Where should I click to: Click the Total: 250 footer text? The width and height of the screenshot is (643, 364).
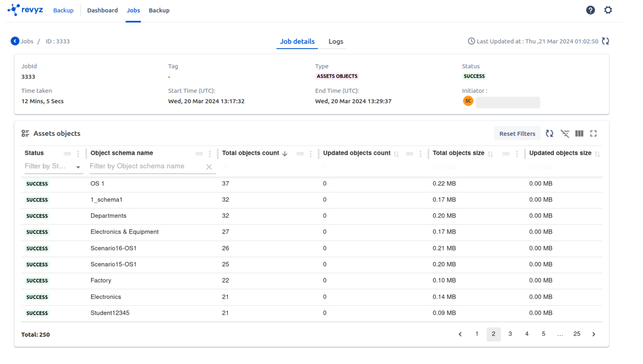coord(36,335)
